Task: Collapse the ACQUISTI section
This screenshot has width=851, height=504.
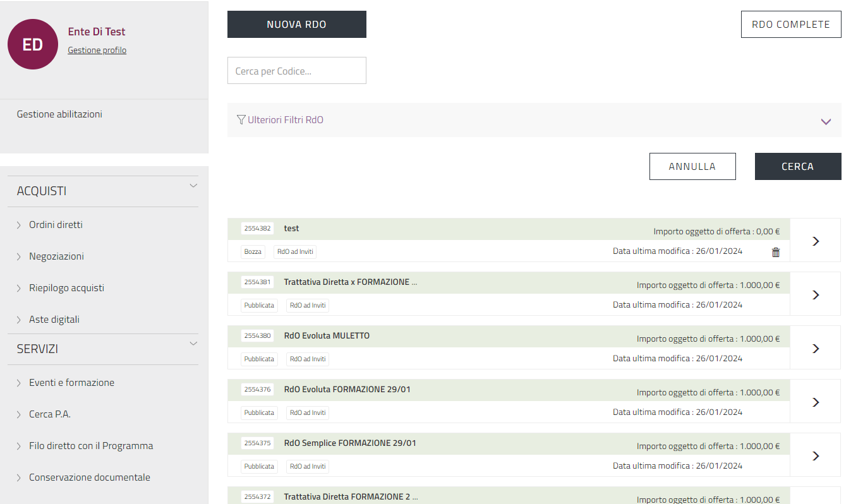Action: click(x=193, y=186)
